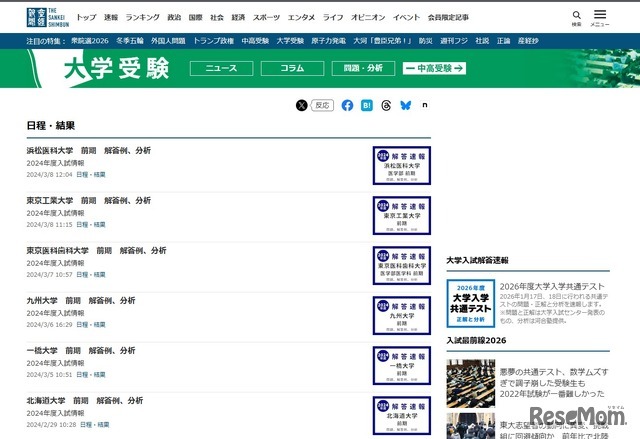The image size is (640, 439).
Task: Select the 外国人問題 feature link
Action: coord(168,41)
